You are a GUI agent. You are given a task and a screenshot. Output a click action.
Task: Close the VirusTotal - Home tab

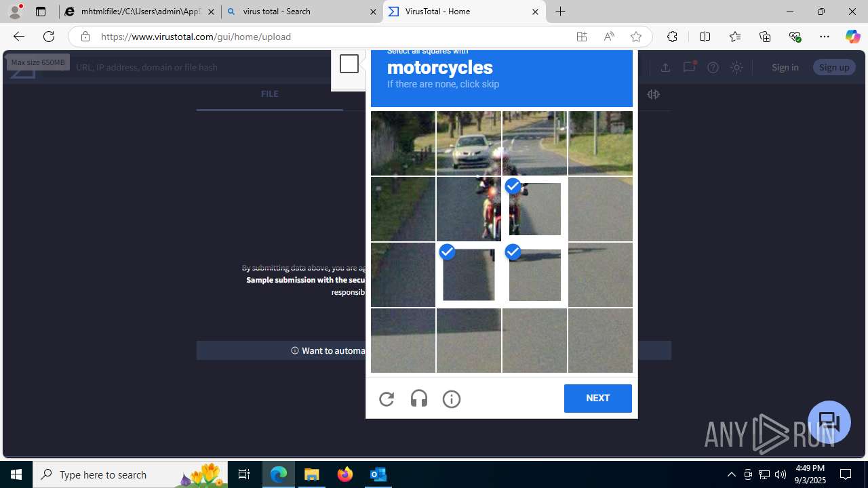pyautogui.click(x=535, y=12)
